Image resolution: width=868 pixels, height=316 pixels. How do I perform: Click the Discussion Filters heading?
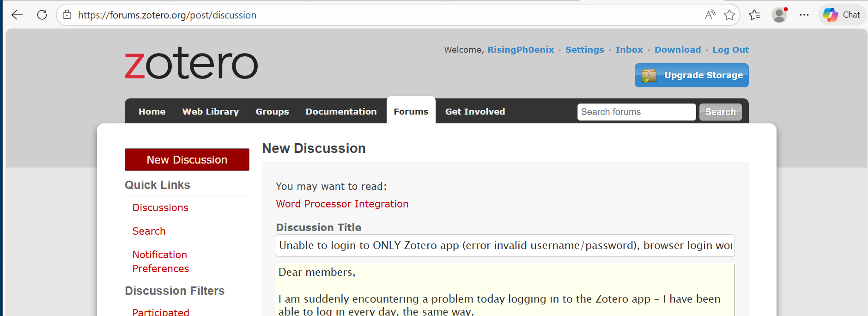175,291
